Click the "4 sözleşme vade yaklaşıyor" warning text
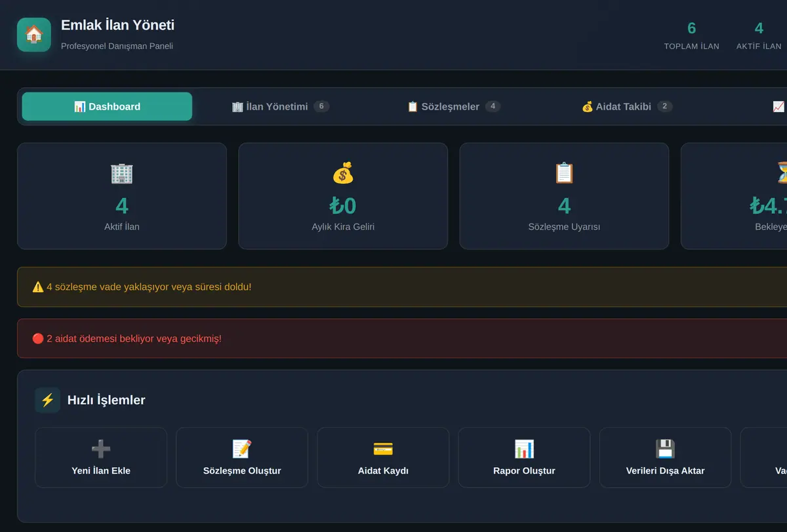Screen dimensions: 787x532 [149, 287]
